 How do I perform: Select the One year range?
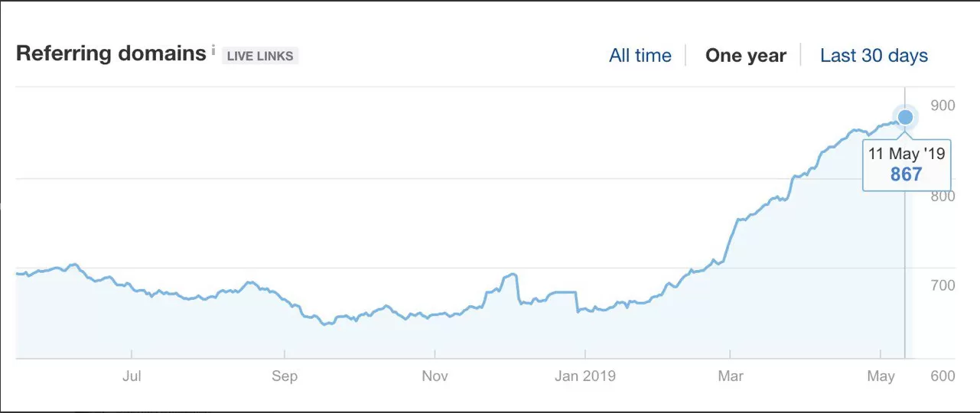(x=746, y=56)
